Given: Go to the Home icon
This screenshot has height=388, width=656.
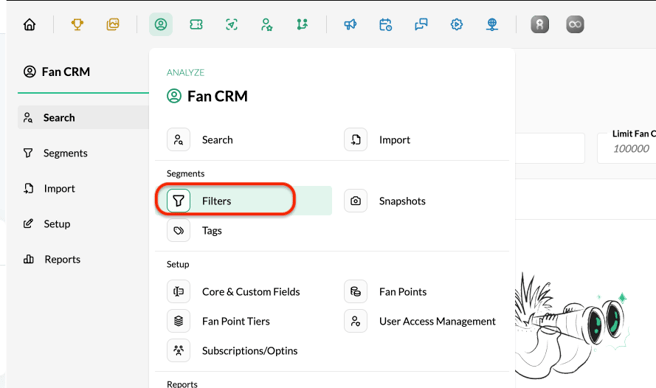Looking at the screenshot, I should (x=29, y=25).
